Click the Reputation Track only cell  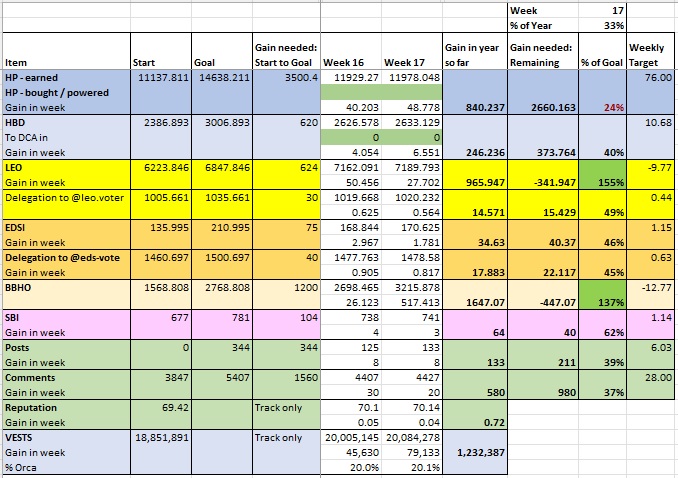click(x=286, y=407)
